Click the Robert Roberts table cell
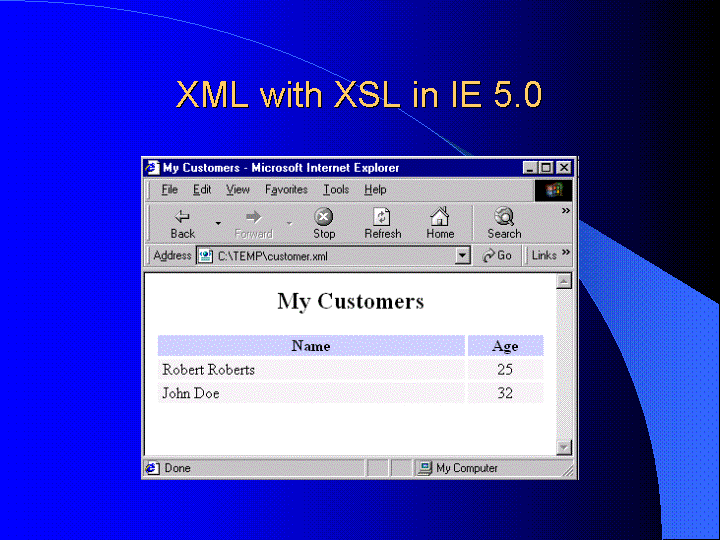Image resolution: width=720 pixels, height=540 pixels. [311, 370]
